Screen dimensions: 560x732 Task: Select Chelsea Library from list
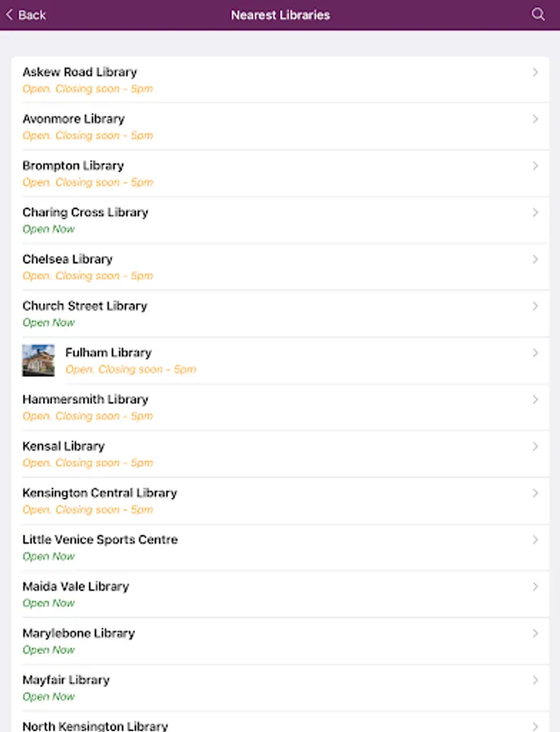coord(67,259)
